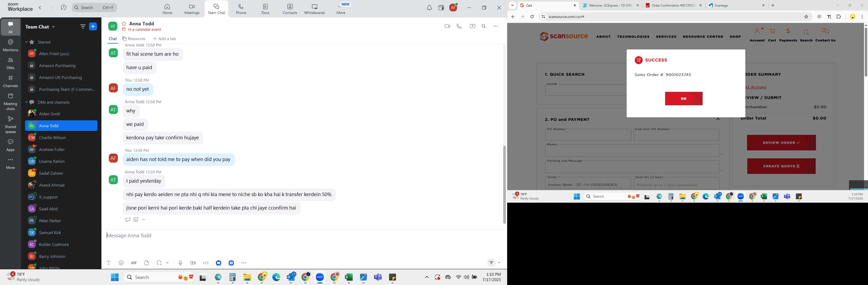
Task: Open the Terms dropdown on ScanSource cart
Action: point(588,184)
